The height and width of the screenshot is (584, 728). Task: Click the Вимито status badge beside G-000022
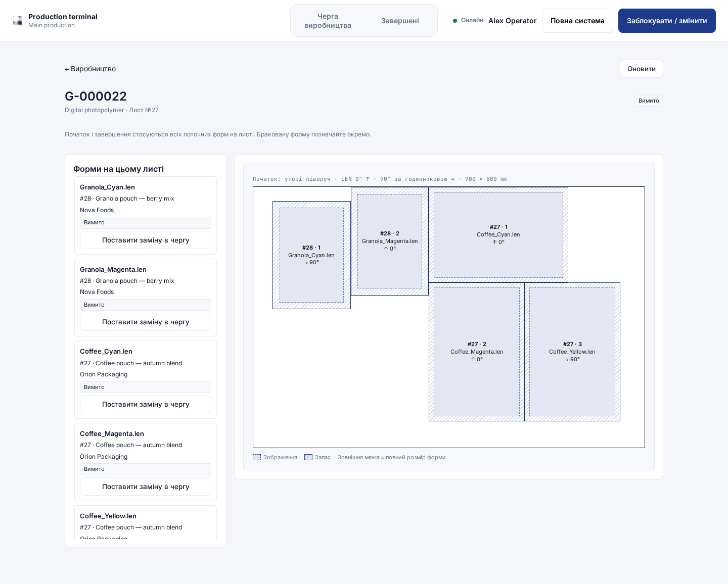(649, 101)
